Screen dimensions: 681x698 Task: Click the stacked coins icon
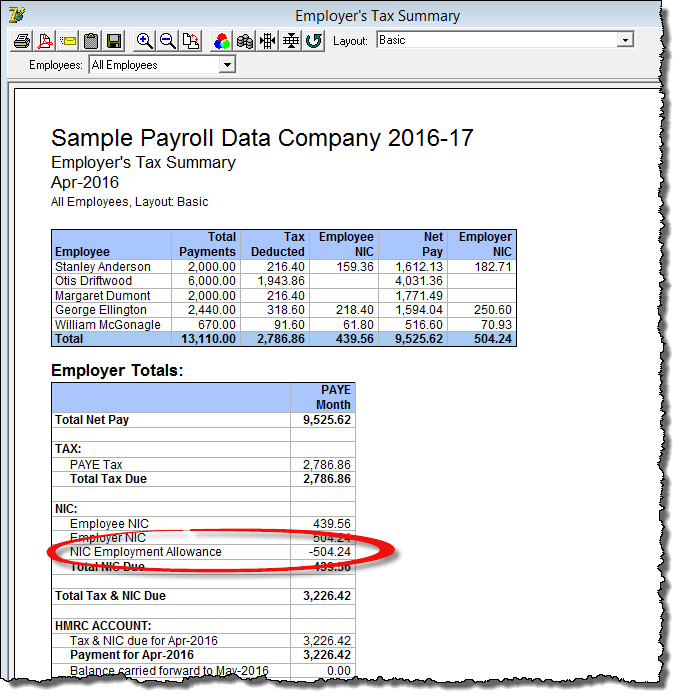(244, 41)
